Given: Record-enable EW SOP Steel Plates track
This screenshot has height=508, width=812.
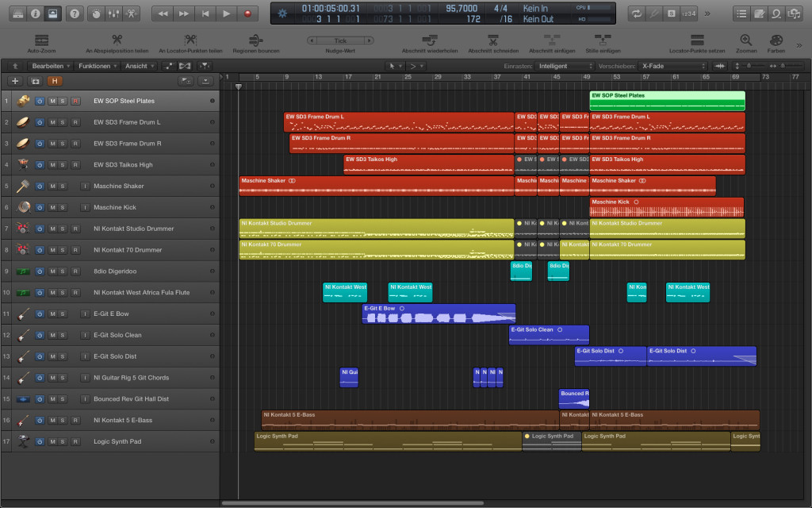Looking at the screenshot, I should (75, 101).
